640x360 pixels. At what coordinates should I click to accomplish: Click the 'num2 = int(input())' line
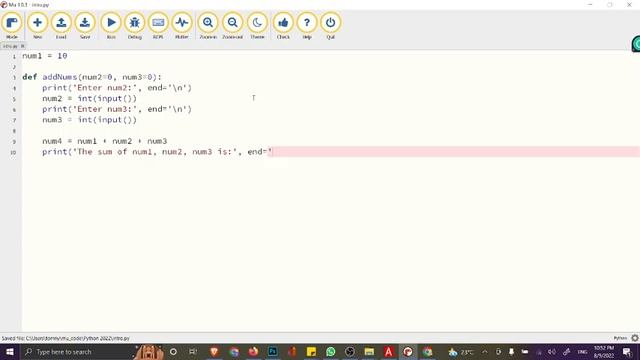pos(89,98)
